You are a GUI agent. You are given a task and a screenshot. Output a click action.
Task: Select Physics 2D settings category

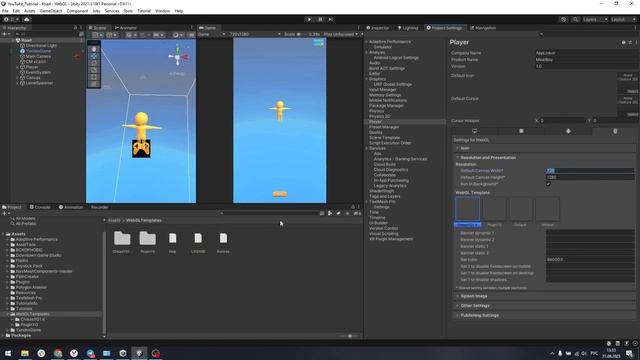[x=380, y=116]
